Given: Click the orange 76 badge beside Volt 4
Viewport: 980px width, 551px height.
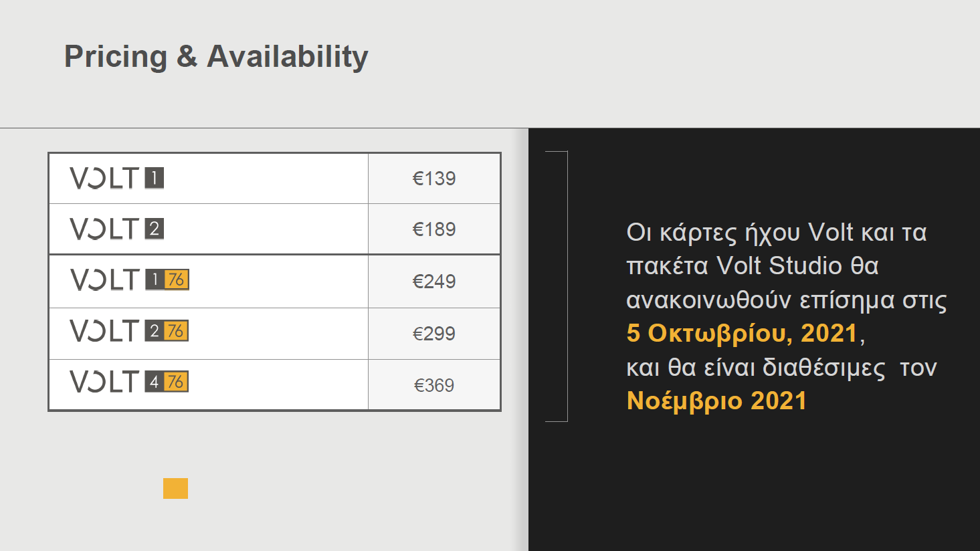Looking at the screenshot, I should (176, 382).
